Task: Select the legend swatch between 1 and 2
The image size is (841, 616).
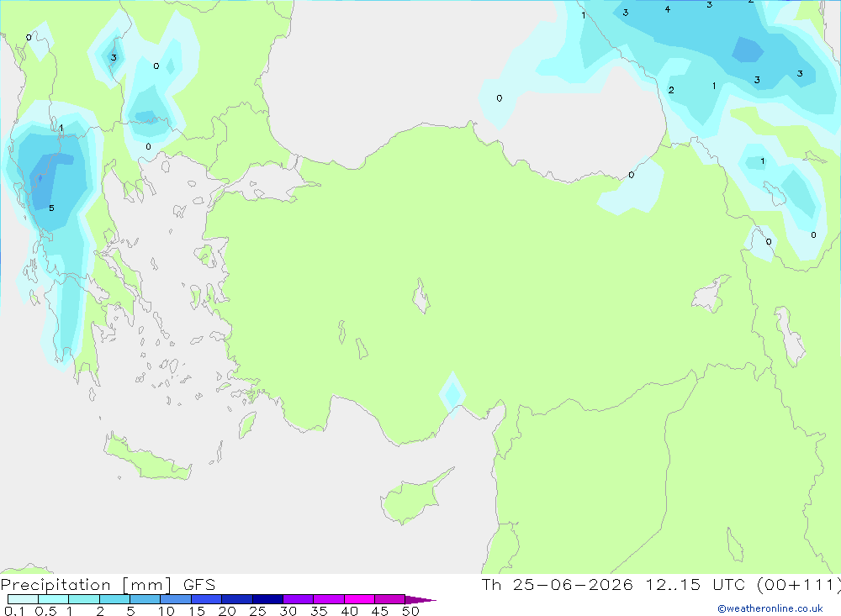Action: coord(83,599)
